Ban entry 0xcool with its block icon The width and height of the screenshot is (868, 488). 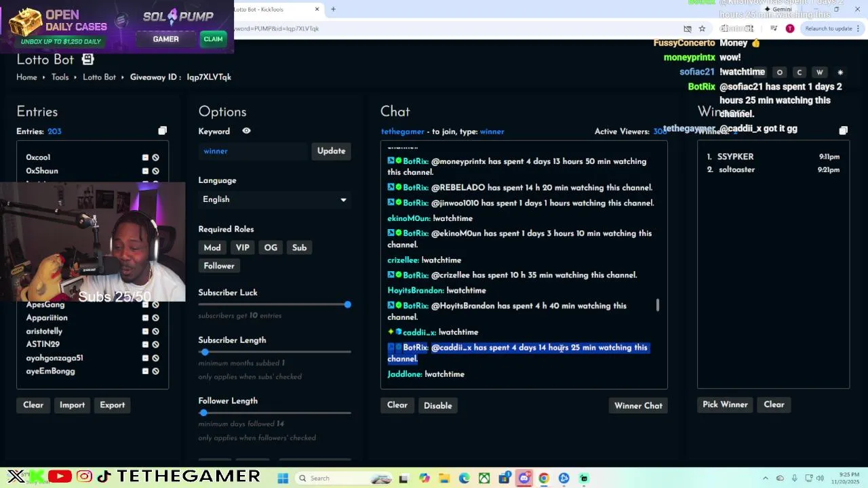[155, 157]
